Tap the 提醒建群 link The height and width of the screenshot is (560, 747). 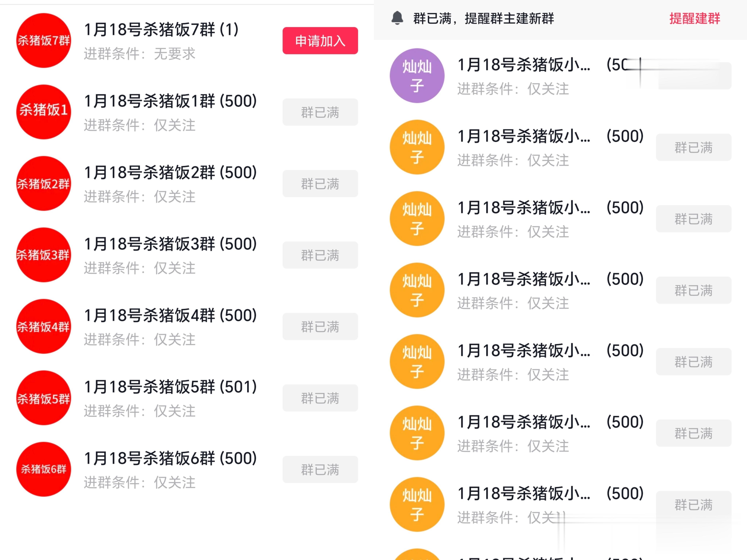(694, 19)
